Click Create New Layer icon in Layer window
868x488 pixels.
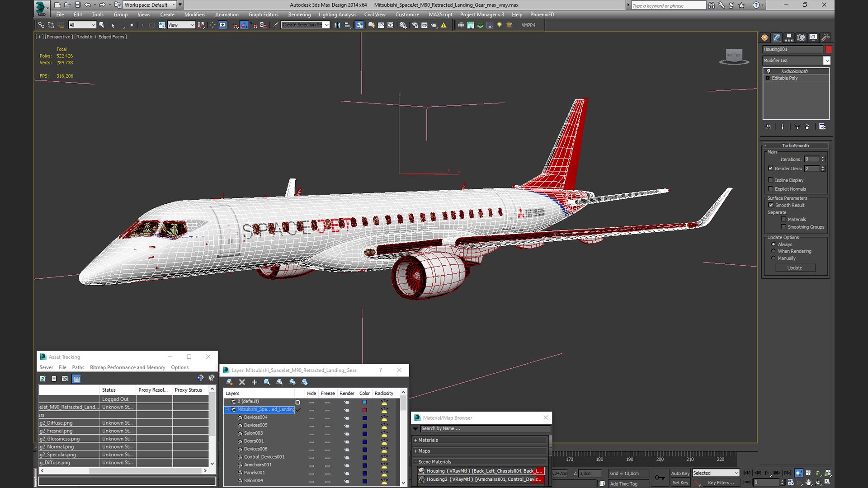pos(229,382)
